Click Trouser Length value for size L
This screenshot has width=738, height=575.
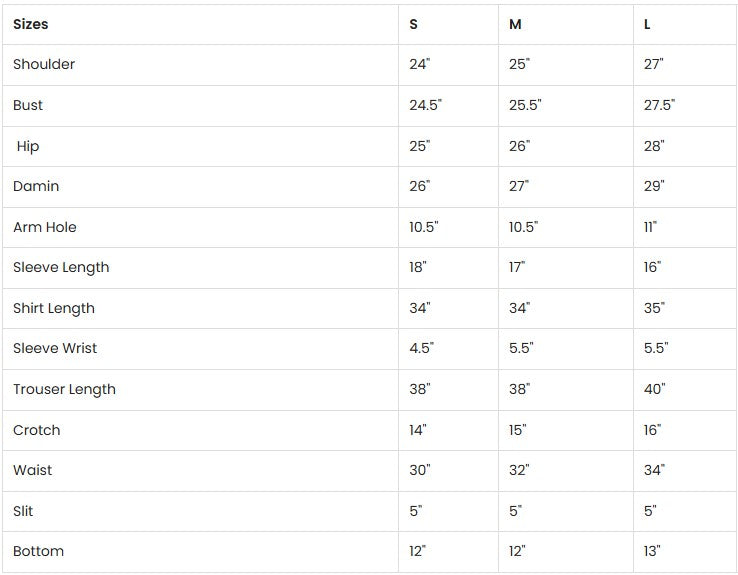(654, 389)
